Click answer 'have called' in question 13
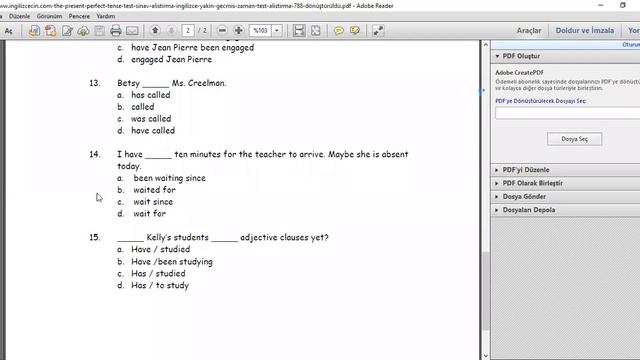Image resolution: width=640 pixels, height=360 pixels. [x=153, y=131]
